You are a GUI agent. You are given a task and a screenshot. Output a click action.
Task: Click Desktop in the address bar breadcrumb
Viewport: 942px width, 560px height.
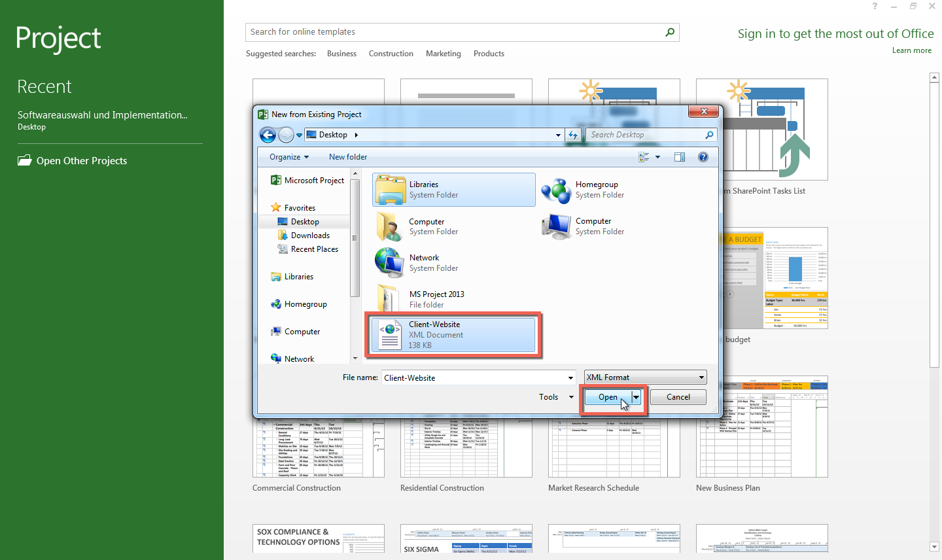333,135
